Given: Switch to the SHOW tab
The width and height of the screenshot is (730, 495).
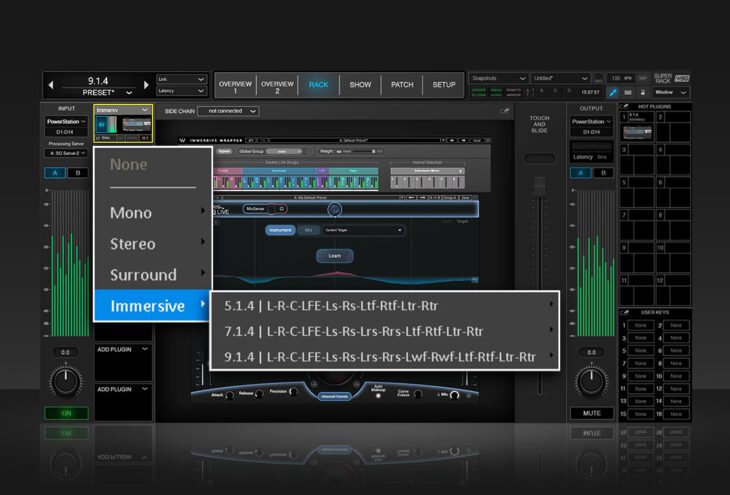Looking at the screenshot, I should [x=360, y=85].
